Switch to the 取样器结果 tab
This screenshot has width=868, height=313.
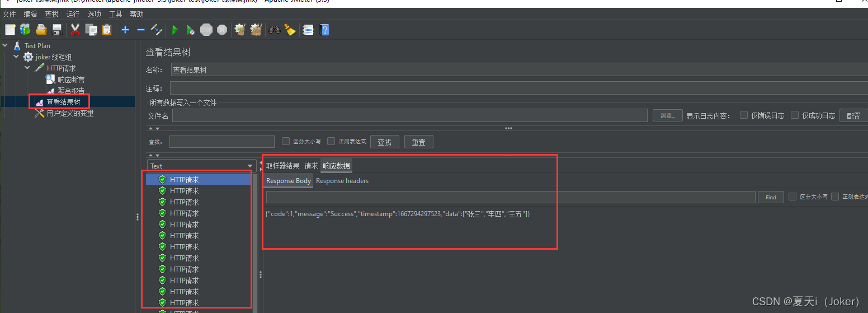[282, 166]
